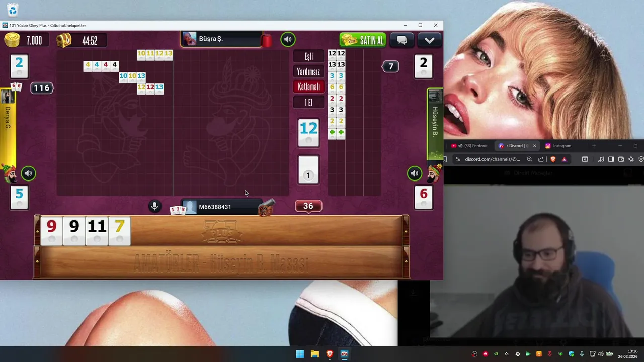Click the discarded red 6 tile
This screenshot has height=362, width=644.
click(x=423, y=198)
